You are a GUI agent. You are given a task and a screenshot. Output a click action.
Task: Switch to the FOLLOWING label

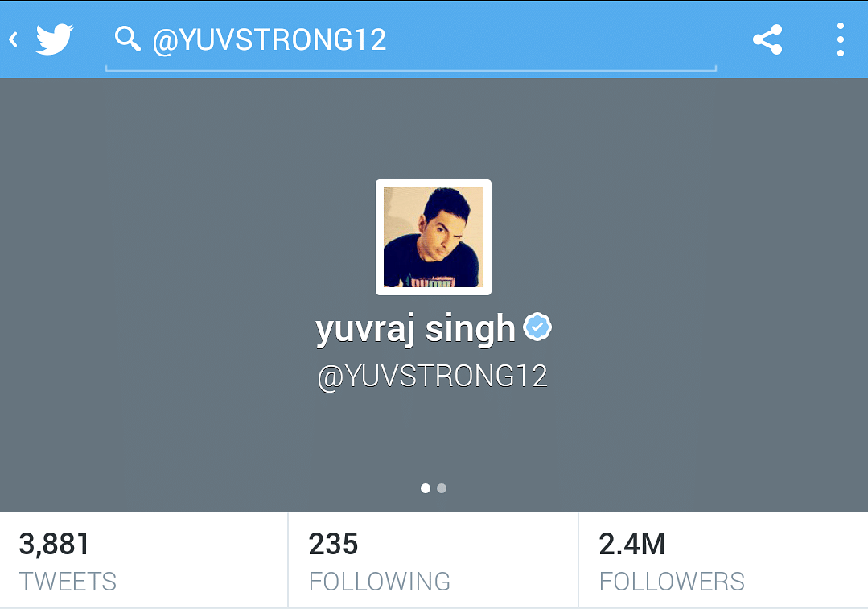[380, 582]
